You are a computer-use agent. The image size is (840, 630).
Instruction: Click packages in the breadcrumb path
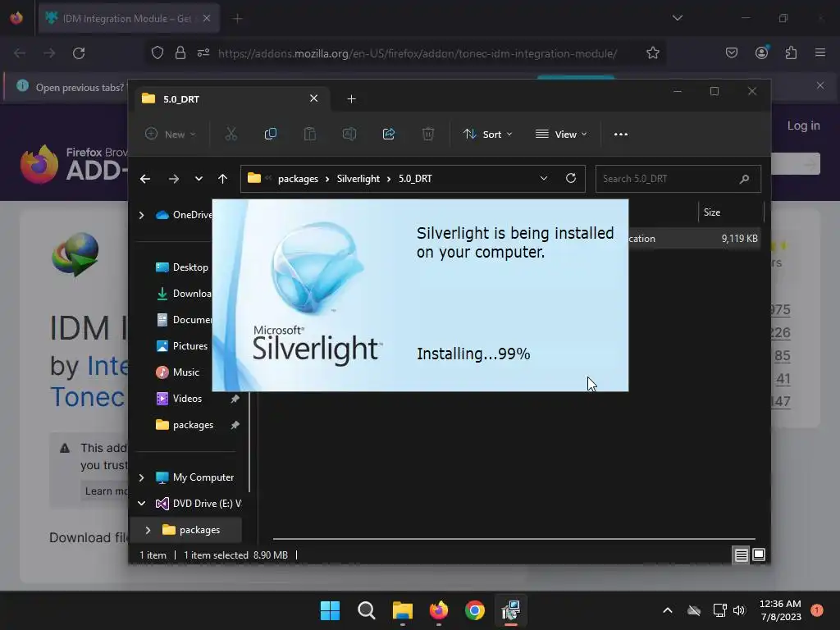coord(298,179)
